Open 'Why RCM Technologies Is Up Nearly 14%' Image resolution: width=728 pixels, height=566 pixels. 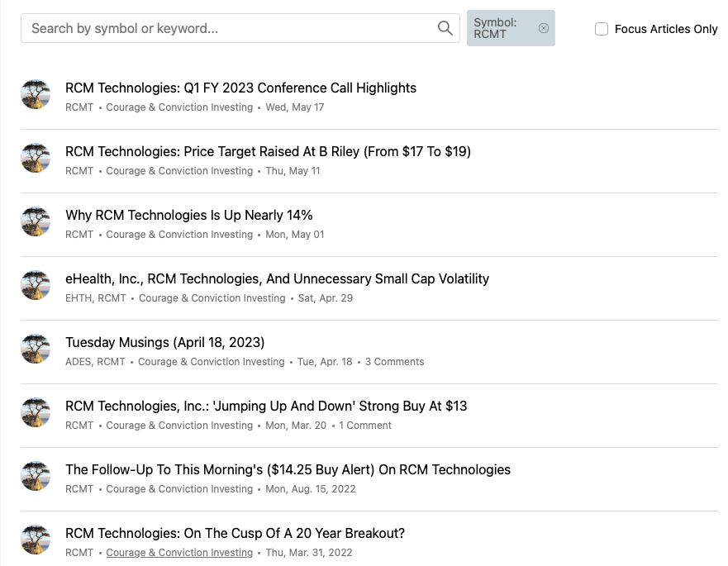click(x=188, y=216)
